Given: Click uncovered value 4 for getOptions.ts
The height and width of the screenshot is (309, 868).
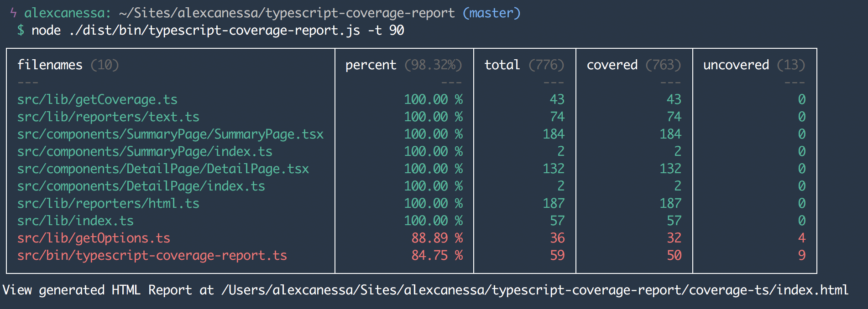Looking at the screenshot, I should (802, 238).
